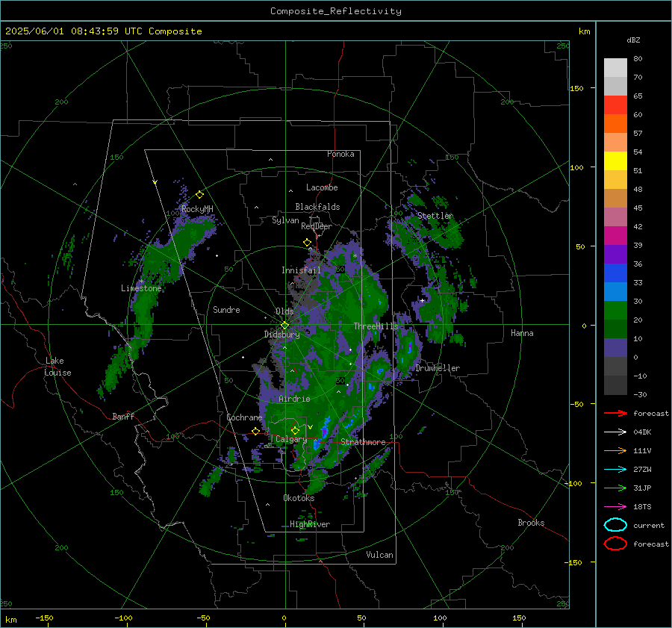Click the Didsbury town label

coord(282,335)
